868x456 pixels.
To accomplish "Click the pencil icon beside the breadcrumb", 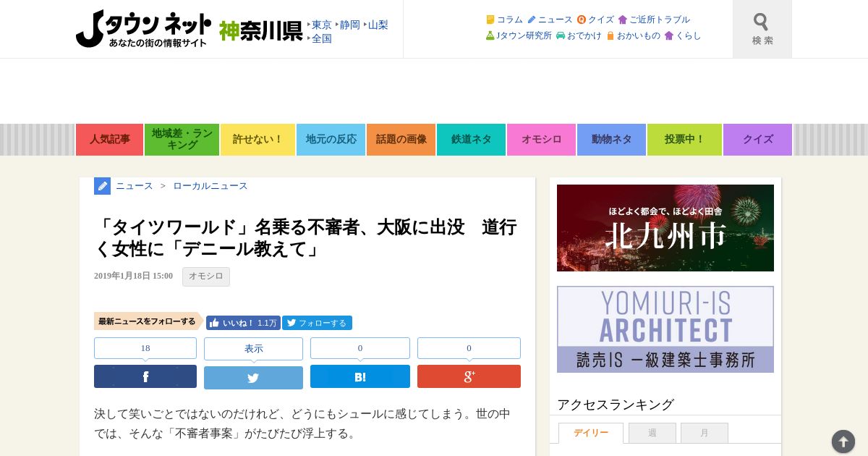I will (x=102, y=186).
